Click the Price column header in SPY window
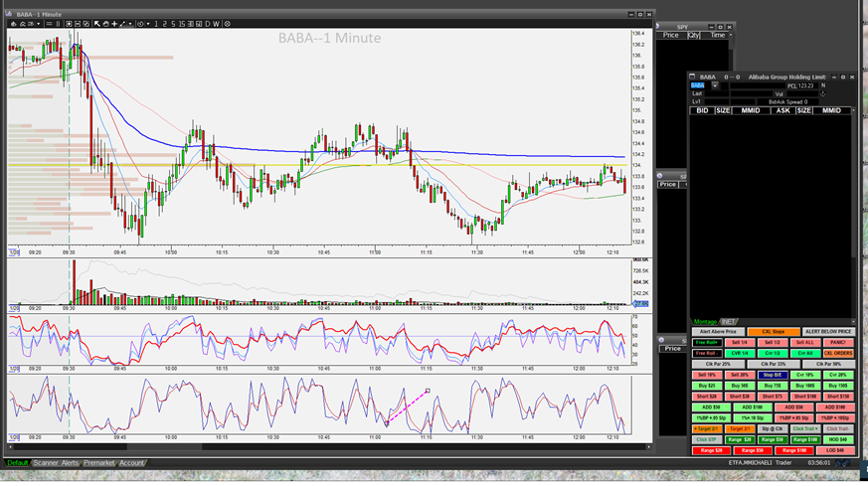Viewport: 868px width, 486px height. point(671,35)
